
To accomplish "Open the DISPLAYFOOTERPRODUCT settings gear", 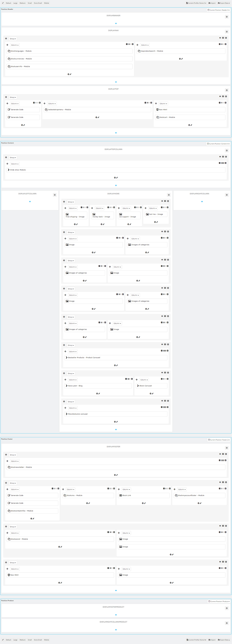I will 227,608.
